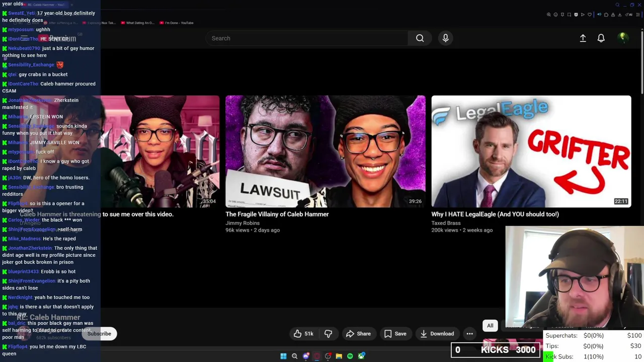
Task: Subscribe to the channel
Action: 99,333
